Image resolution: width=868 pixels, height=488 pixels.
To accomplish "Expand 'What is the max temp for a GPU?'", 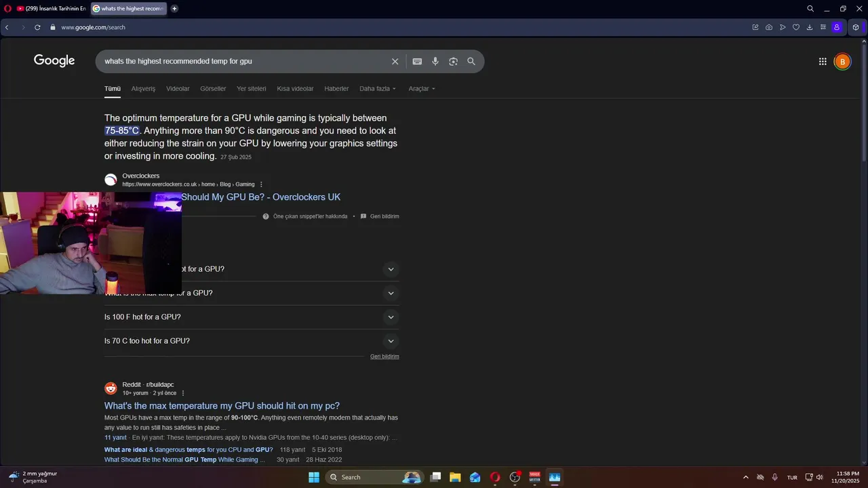I will [252, 293].
